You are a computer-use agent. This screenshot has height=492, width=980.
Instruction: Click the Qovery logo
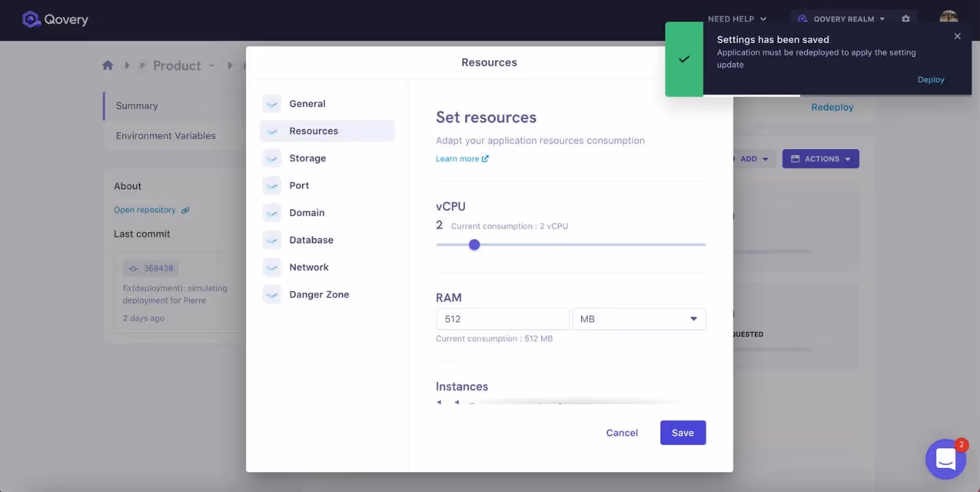click(55, 19)
